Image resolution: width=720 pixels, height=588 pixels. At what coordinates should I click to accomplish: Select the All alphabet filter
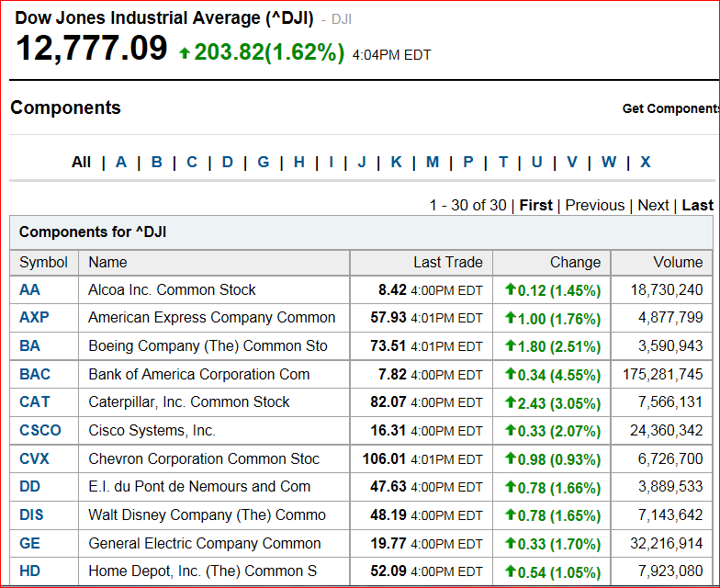pos(81,162)
